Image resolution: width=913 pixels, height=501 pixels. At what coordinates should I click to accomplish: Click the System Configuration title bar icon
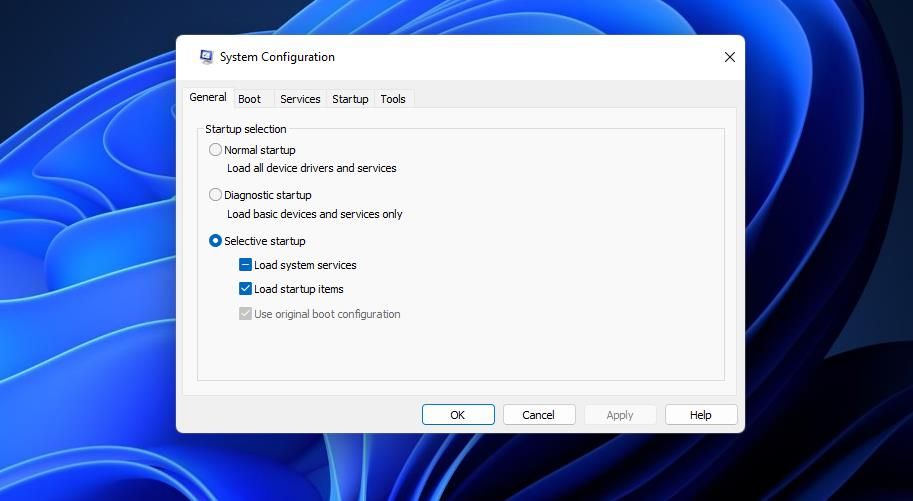pyautogui.click(x=206, y=57)
